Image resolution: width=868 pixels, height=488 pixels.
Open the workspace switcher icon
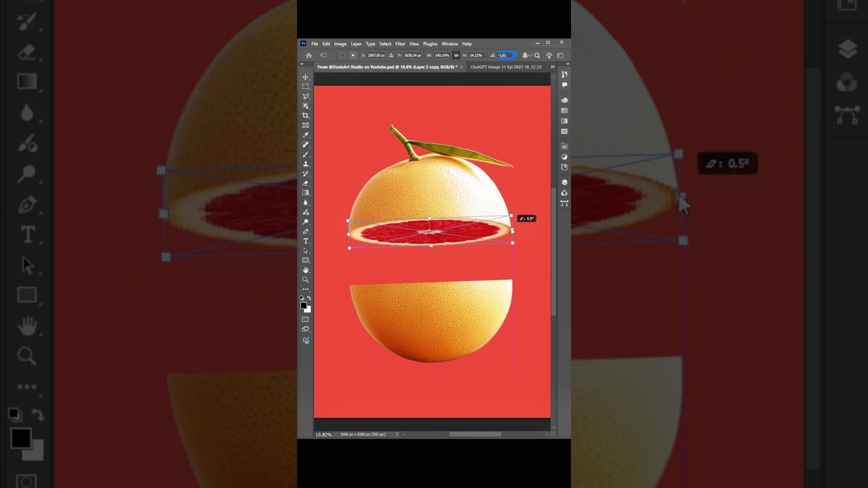(560, 56)
